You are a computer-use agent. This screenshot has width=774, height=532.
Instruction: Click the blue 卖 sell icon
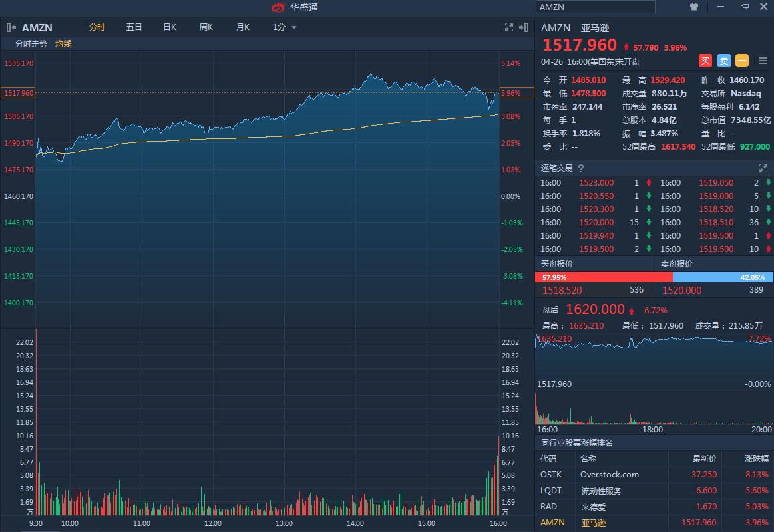[723, 61]
